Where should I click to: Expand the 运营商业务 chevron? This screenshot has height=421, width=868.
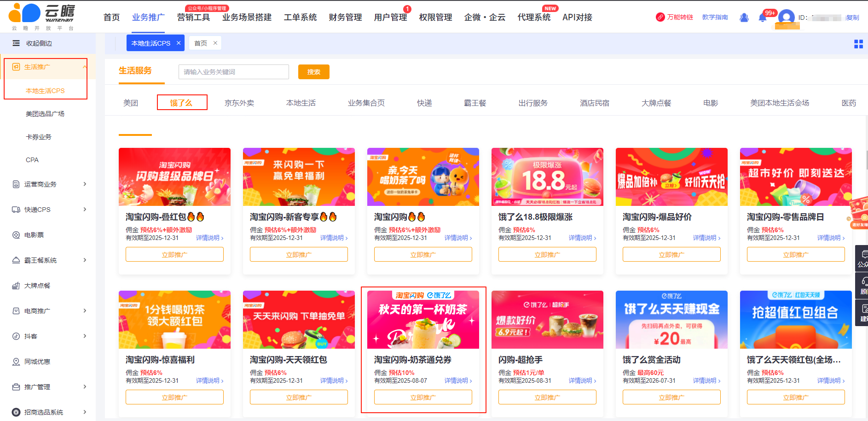[x=85, y=184]
